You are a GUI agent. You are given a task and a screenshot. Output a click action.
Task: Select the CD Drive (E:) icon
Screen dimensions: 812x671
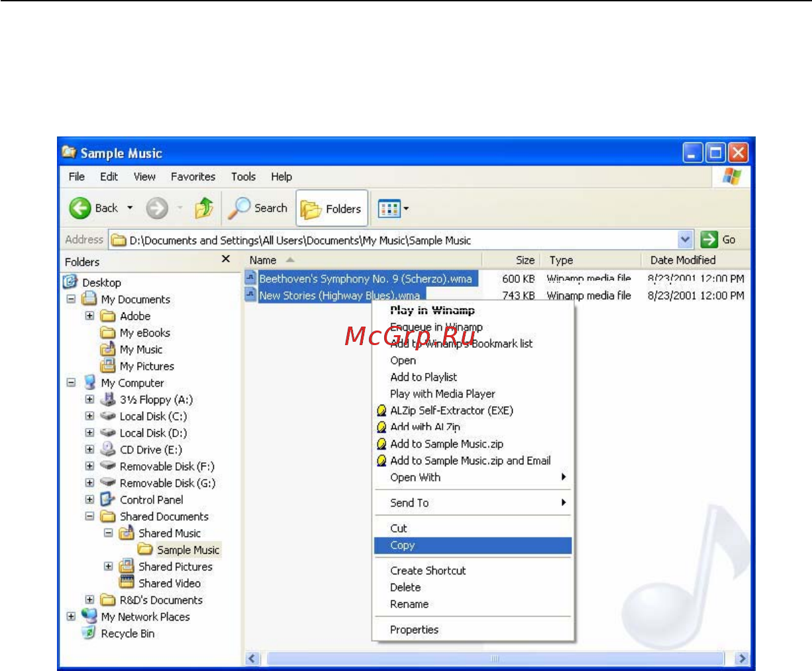(x=107, y=449)
